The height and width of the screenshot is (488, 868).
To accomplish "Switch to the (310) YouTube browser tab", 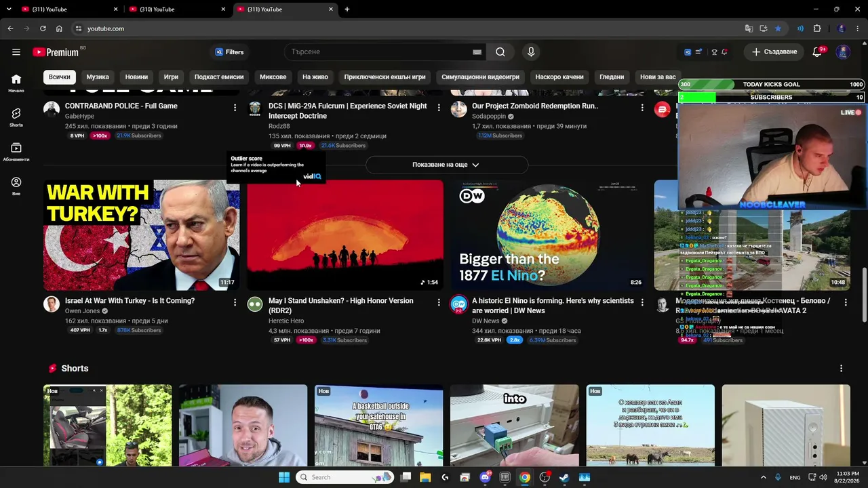I will click(179, 9).
